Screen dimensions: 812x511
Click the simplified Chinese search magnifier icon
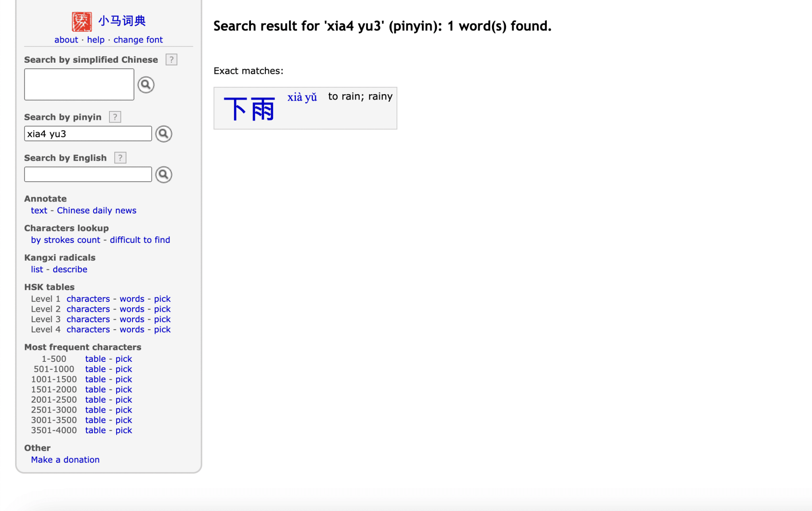point(146,85)
